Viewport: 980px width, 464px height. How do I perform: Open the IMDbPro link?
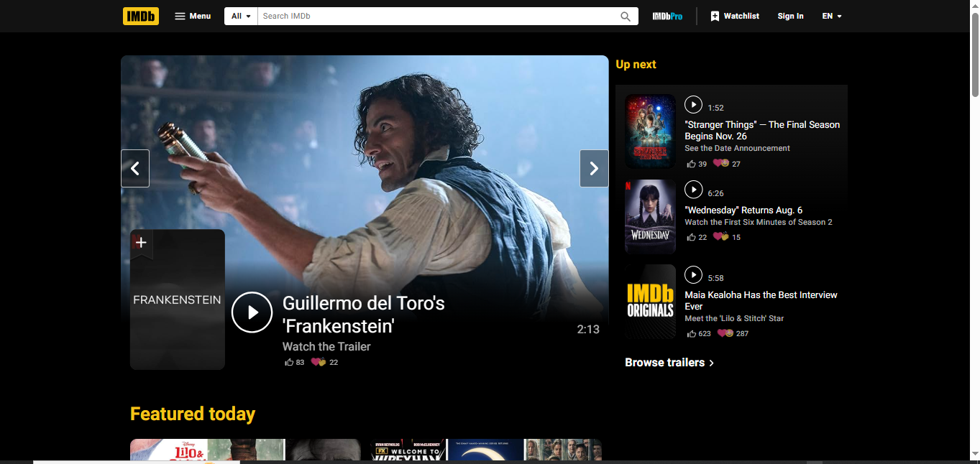coord(667,16)
